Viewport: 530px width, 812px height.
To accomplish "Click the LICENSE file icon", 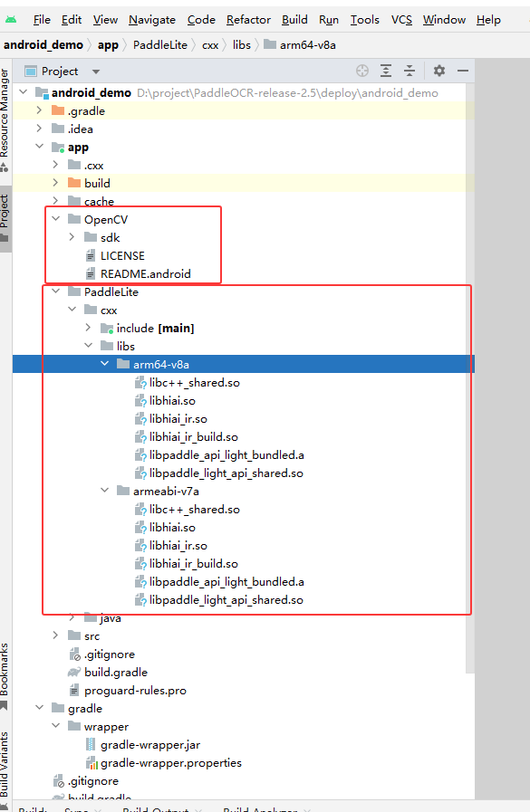I will coord(91,255).
